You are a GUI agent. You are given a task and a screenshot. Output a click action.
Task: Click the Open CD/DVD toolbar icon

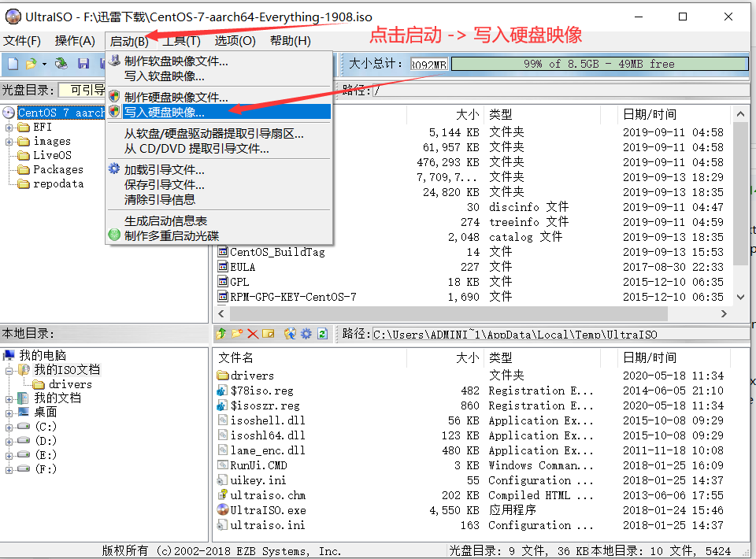tap(61, 64)
